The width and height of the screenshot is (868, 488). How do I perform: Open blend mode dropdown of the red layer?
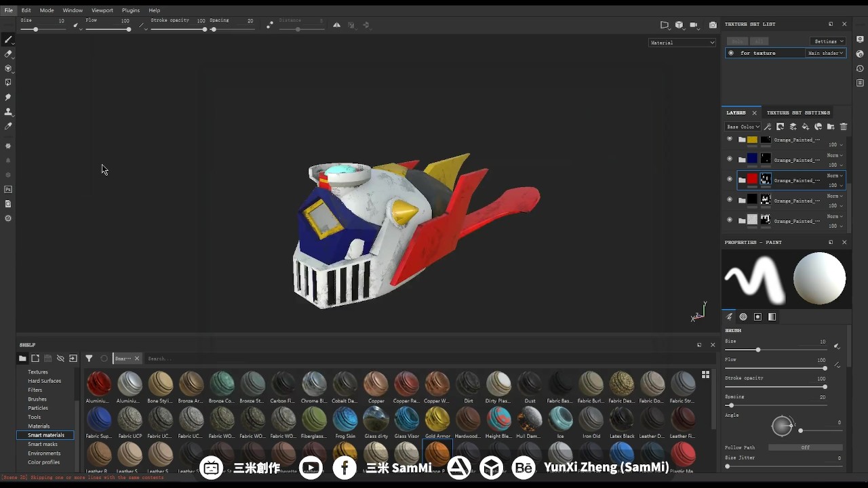(x=835, y=176)
